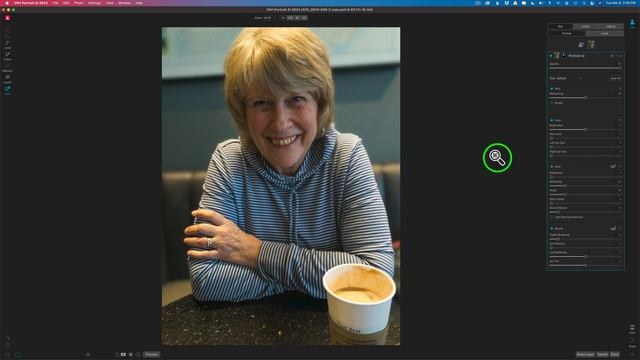Select the face thumbnail above Portrait AI pane
The height and width of the screenshot is (360, 640).
point(591,44)
